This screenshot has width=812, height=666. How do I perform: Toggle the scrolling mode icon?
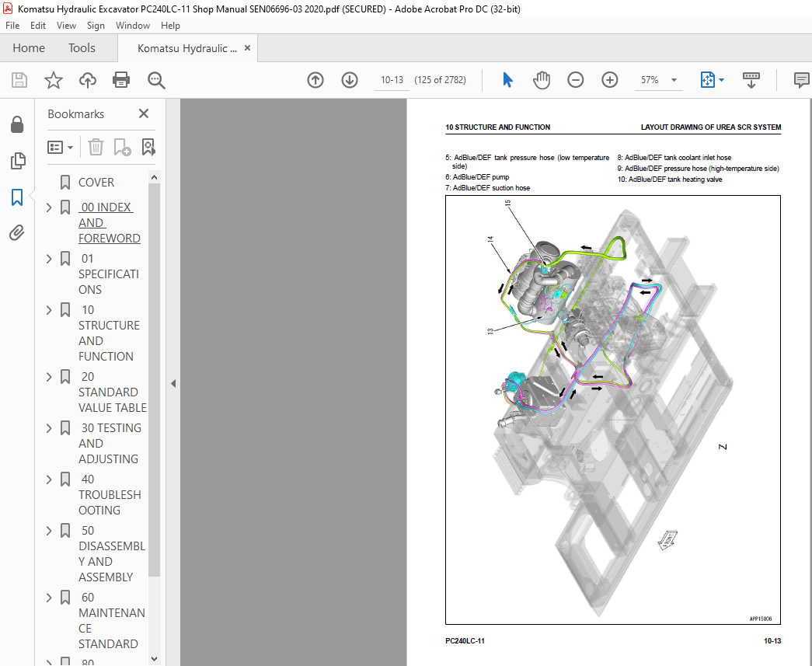point(751,80)
